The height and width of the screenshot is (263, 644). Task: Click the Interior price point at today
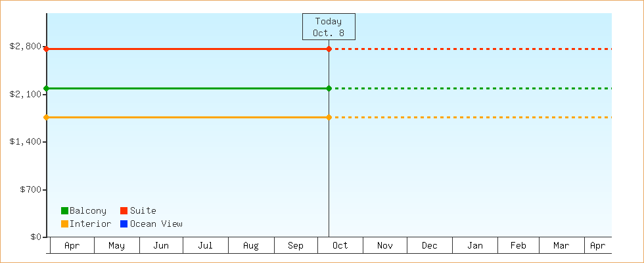point(329,117)
